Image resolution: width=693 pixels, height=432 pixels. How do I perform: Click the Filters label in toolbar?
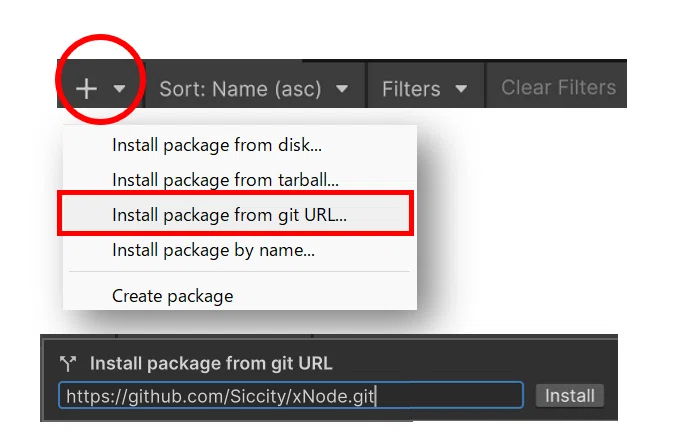pyautogui.click(x=411, y=89)
